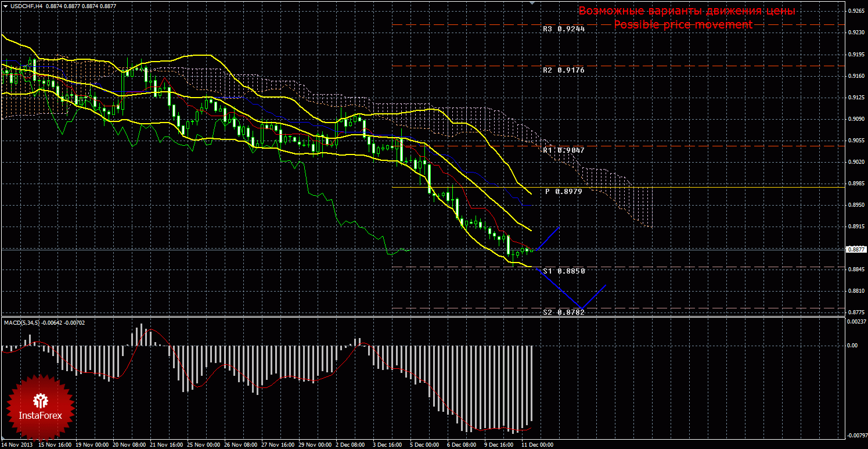Viewport: 868px width, 449px height.
Task: Click the 0.9265 price axis label
Action: 856,11
